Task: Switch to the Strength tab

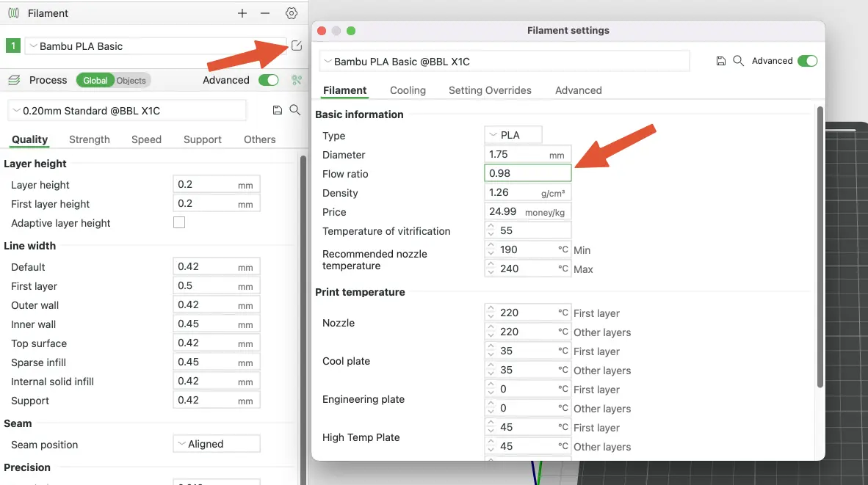Action: [x=89, y=139]
